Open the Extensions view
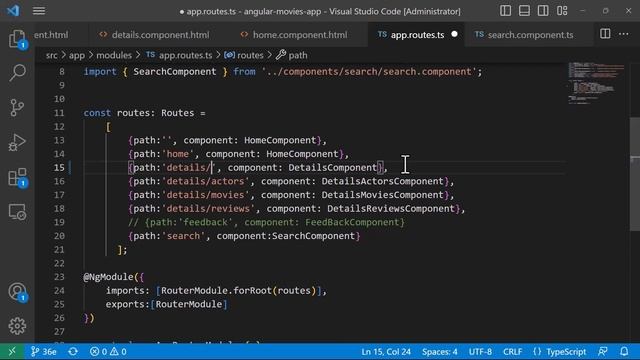Screen dimensions: 640x360 point(17,178)
